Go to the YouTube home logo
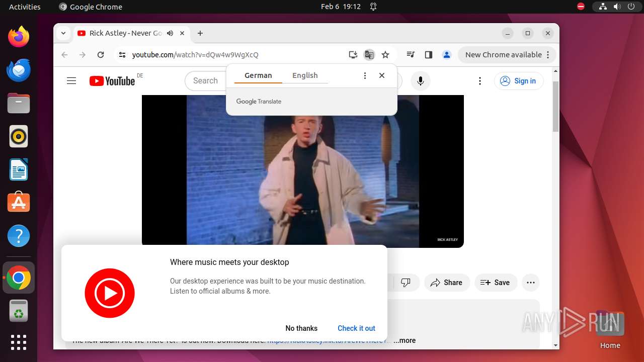Screen dimensions: 644x362 pyautogui.click(x=112, y=81)
